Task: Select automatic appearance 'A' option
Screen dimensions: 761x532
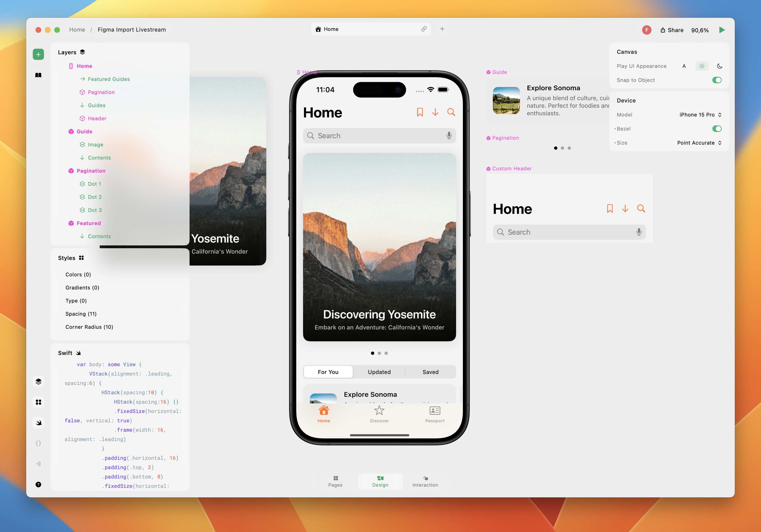Action: pos(684,66)
